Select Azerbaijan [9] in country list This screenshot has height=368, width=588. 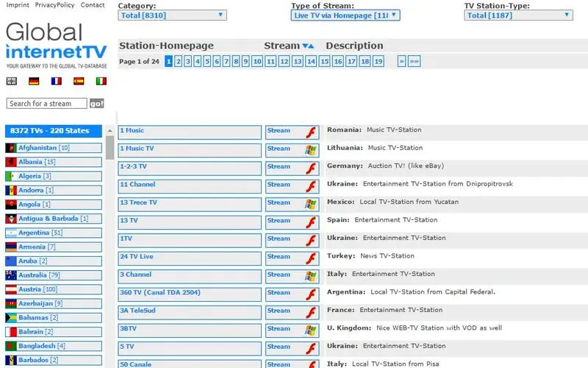coord(54,303)
